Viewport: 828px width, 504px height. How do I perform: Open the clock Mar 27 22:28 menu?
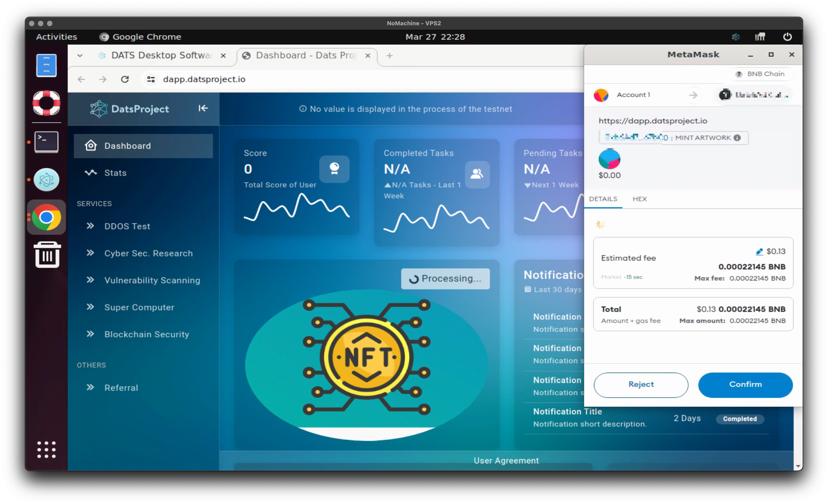click(435, 37)
